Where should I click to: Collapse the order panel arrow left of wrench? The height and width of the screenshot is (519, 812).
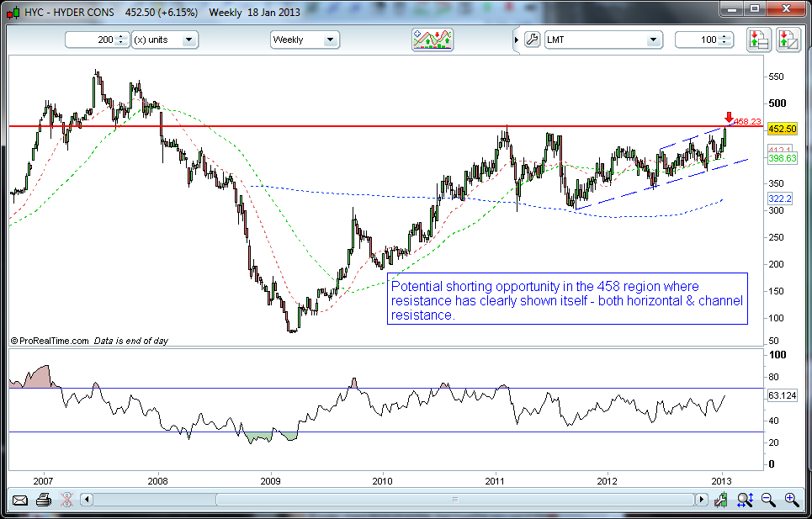pyautogui.click(x=517, y=40)
